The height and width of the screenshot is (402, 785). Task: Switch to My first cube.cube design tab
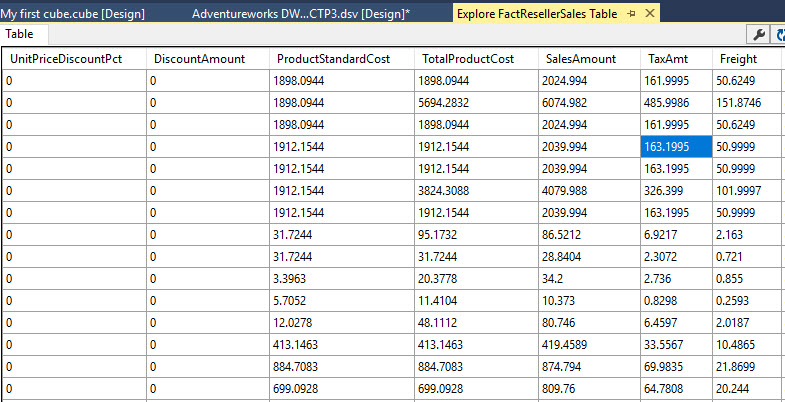coord(74,14)
